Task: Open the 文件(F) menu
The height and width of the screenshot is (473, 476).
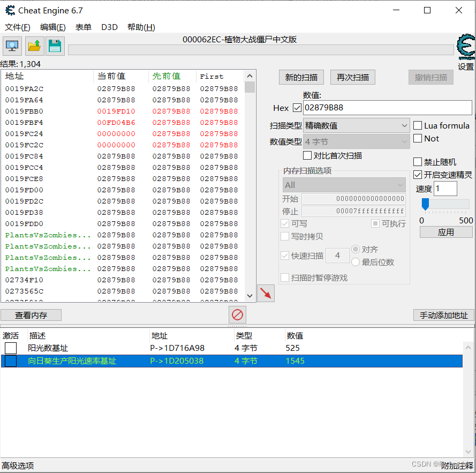Action: pyautogui.click(x=17, y=27)
